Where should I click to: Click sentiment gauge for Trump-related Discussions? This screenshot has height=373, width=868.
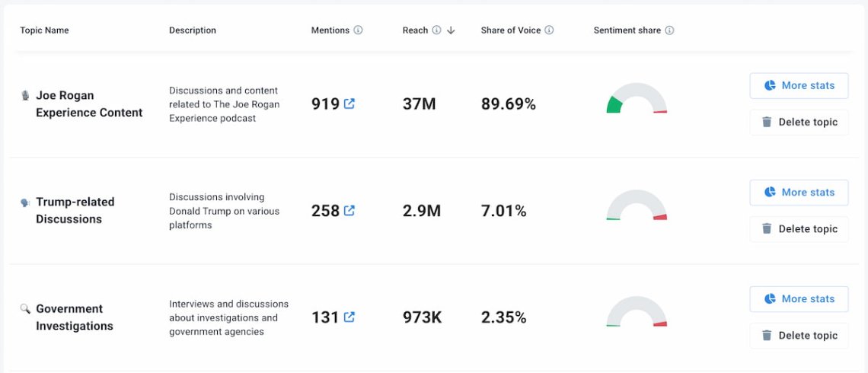point(637,206)
